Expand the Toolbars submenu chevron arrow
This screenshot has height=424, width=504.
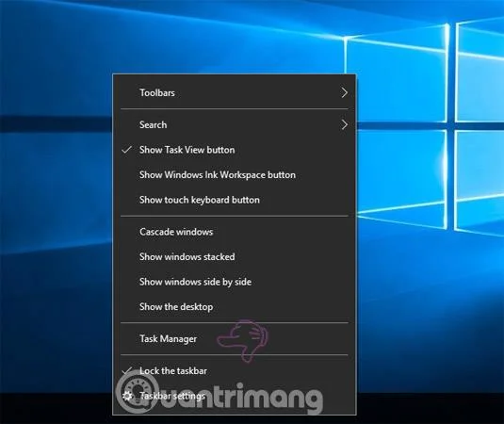click(x=344, y=92)
